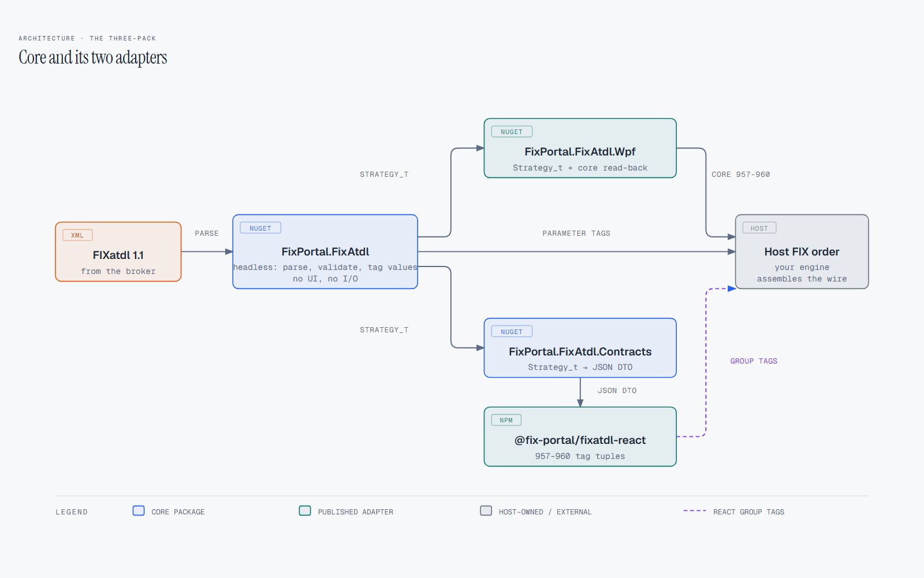The image size is (924, 578).
Task: Click NUGET badge on FixPortal.FixAtdl node
Action: click(x=260, y=228)
